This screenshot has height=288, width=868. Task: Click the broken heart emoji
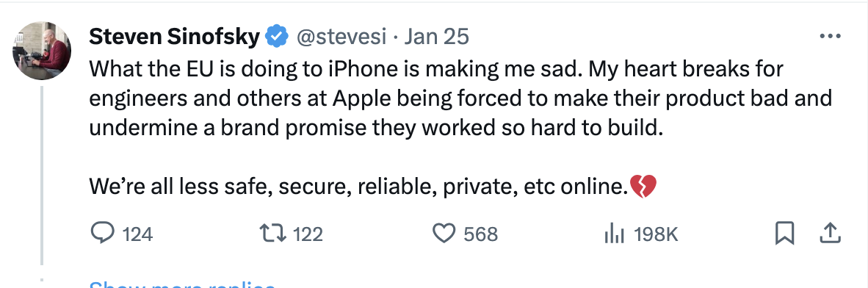[x=643, y=187]
